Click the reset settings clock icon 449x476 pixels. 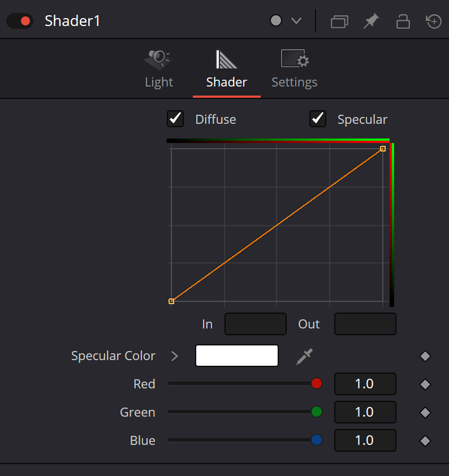point(434,21)
